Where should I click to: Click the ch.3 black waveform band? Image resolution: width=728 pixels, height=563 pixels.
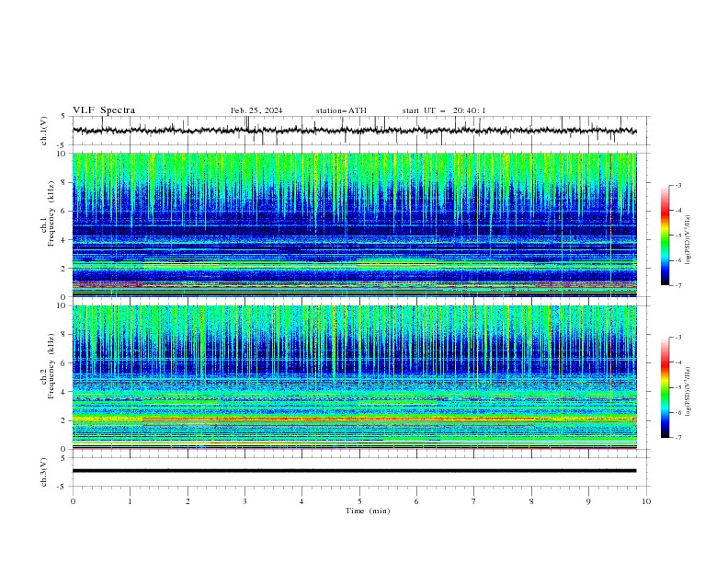(x=354, y=471)
